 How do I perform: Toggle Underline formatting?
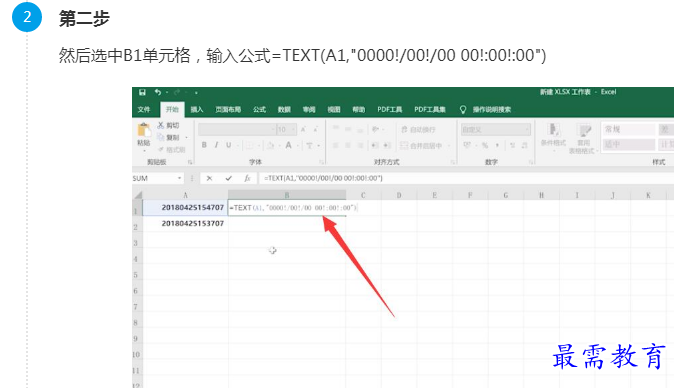pos(229,145)
